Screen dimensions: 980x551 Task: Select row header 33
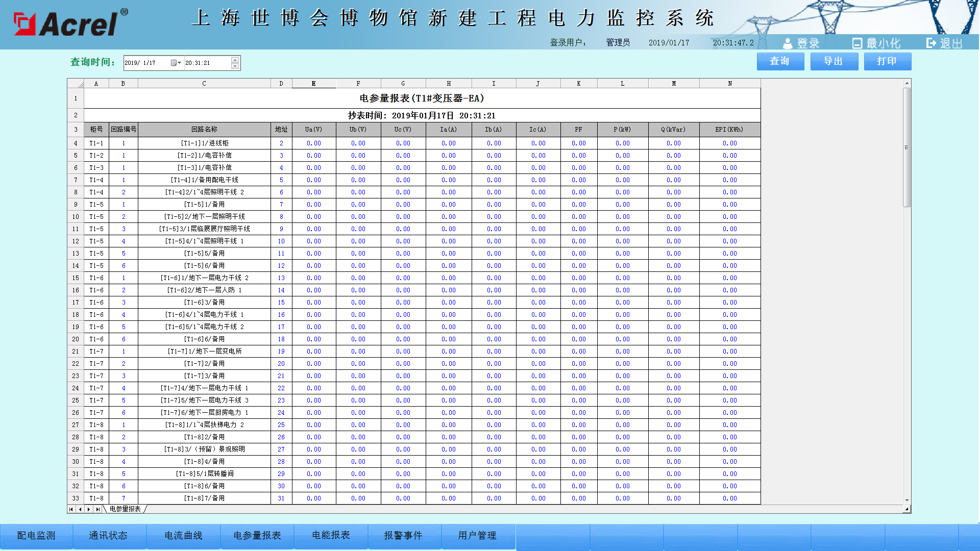click(x=76, y=498)
